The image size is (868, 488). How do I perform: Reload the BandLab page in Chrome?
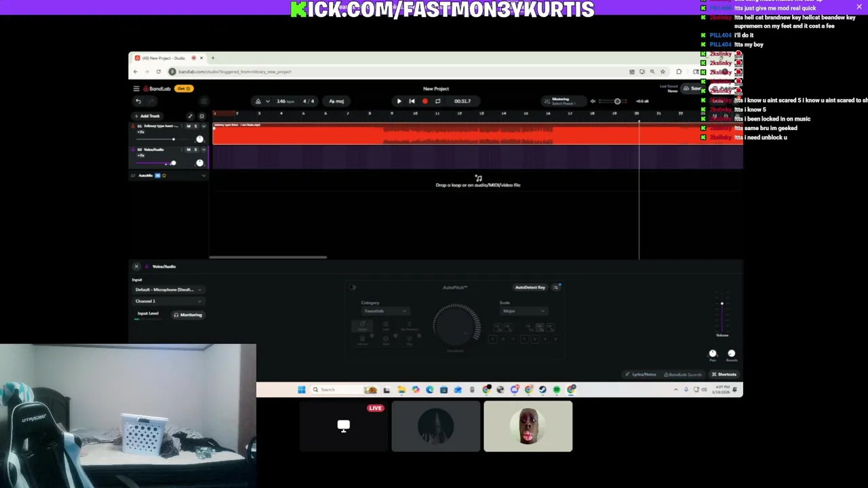[x=158, y=72]
